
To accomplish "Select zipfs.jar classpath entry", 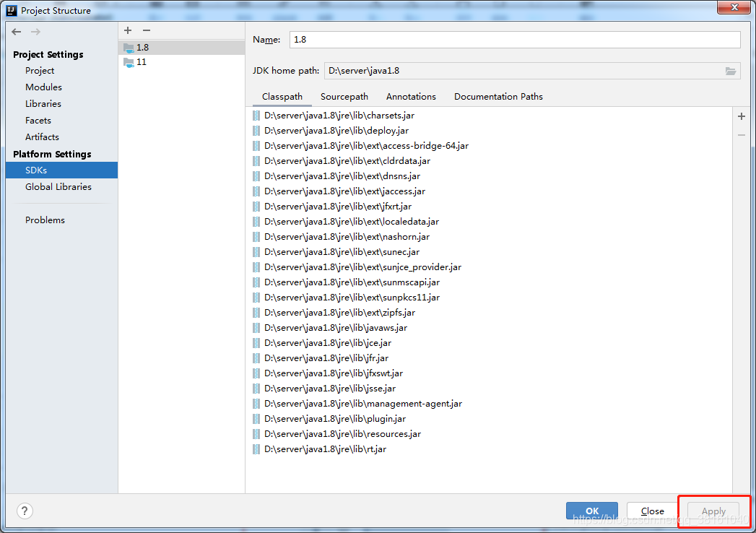I will [334, 313].
